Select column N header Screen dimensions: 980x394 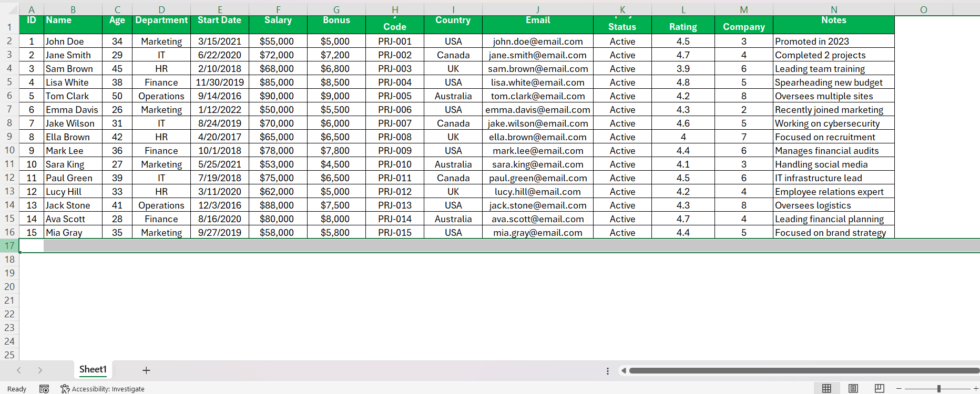coord(834,9)
